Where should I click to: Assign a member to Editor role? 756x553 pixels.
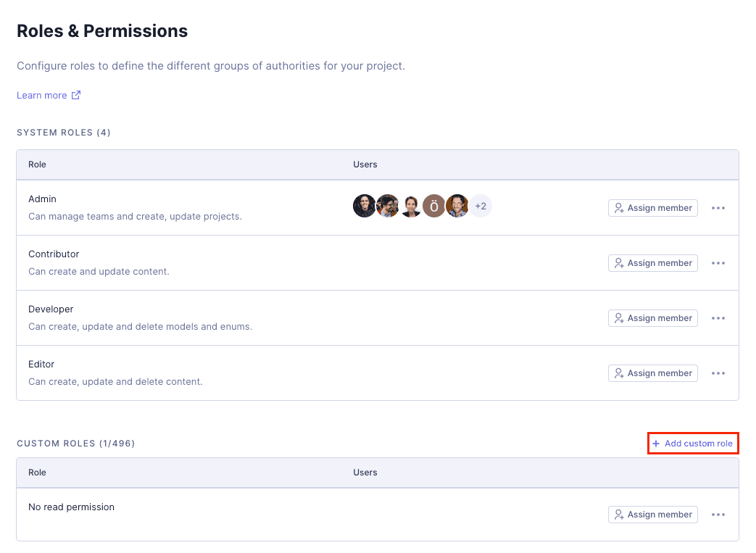point(652,373)
